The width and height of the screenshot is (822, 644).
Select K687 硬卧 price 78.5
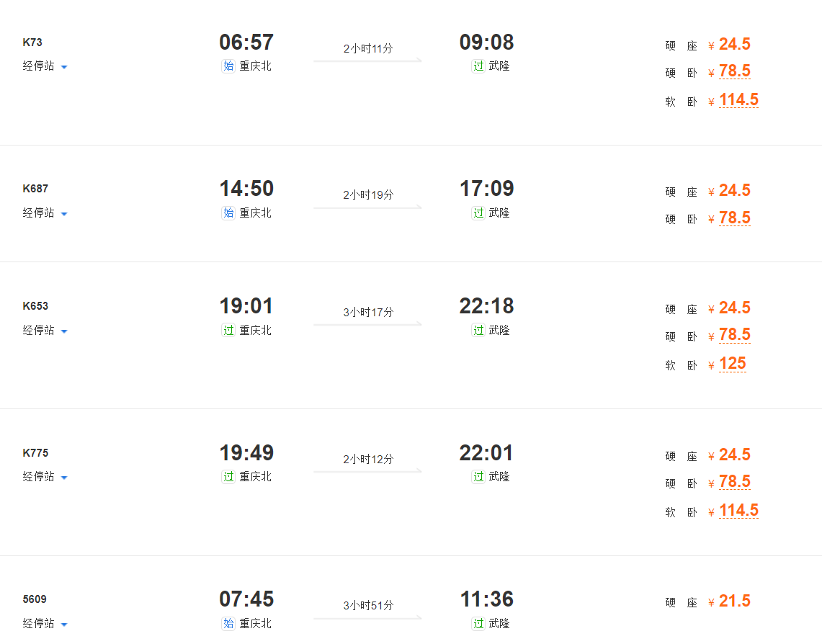tap(734, 218)
